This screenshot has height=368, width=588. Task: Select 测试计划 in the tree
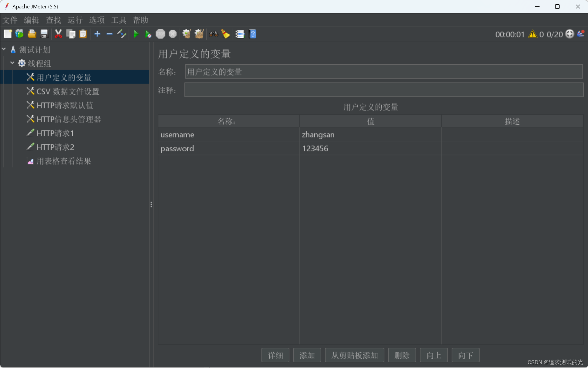[x=35, y=50]
